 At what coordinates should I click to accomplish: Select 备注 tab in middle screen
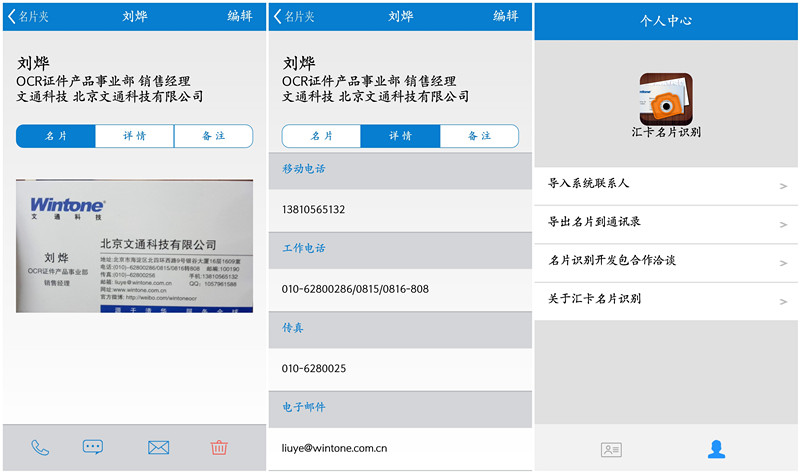[480, 136]
